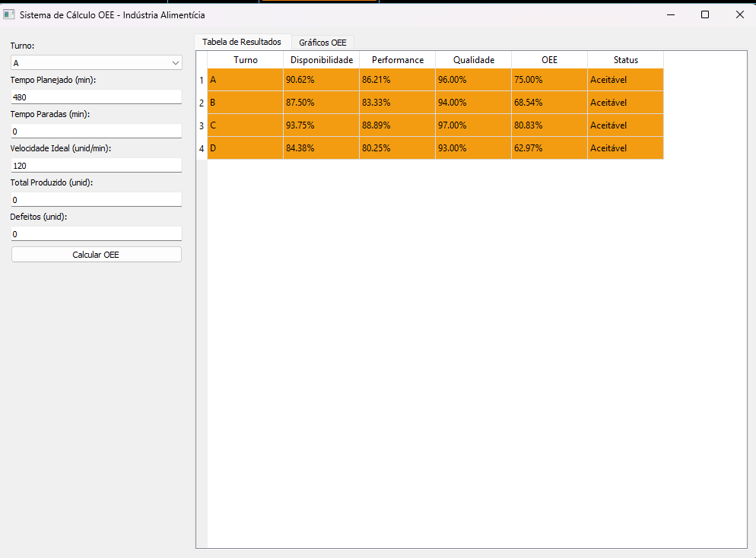Click the Turno column header
This screenshot has width=756, height=558.
(x=246, y=60)
